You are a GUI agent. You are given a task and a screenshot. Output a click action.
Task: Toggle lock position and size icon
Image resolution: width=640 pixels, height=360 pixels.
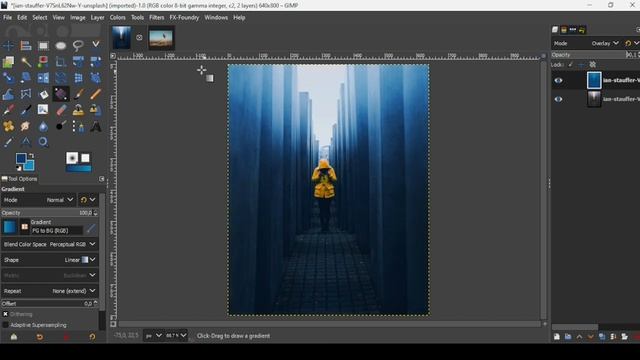581,64
